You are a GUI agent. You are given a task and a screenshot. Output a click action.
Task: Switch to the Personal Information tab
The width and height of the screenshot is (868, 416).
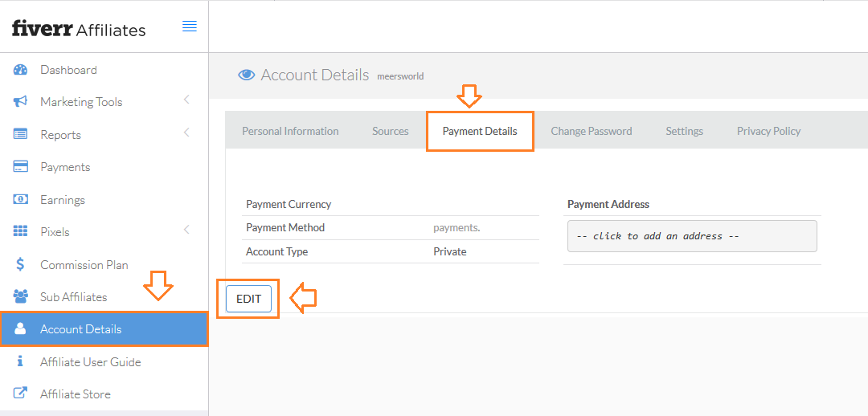[x=290, y=131]
